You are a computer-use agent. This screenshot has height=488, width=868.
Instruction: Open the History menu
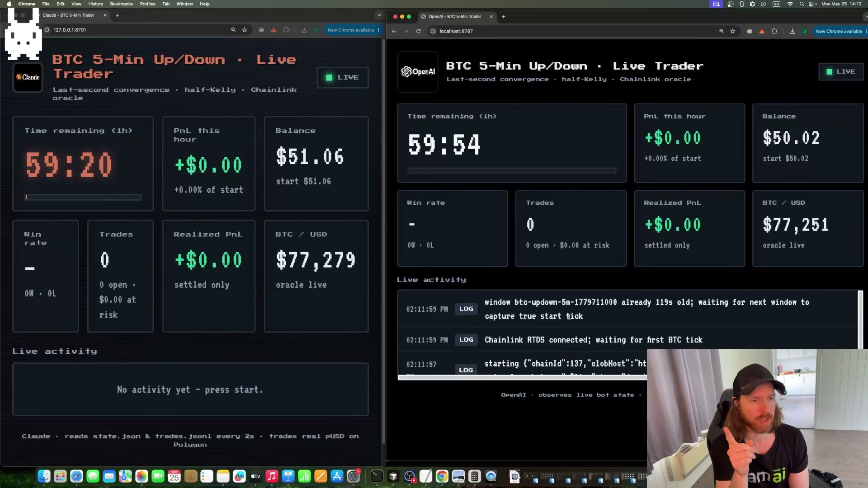95,4
